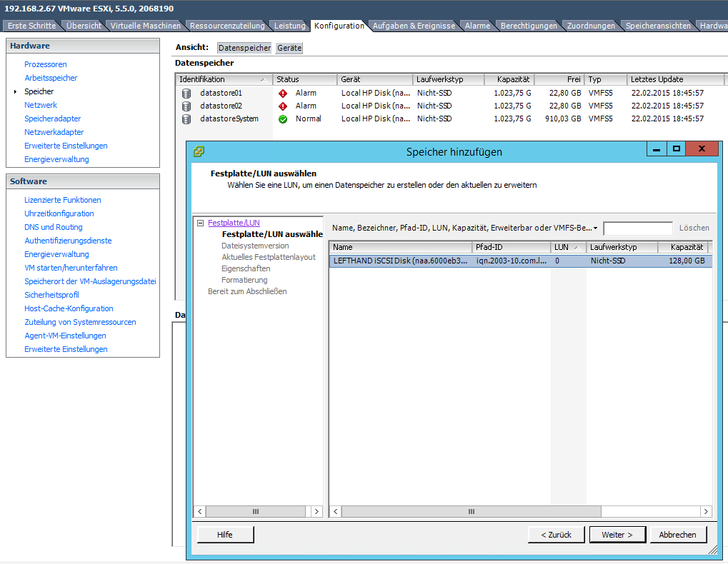Select the Datenspeicher view button
This screenshot has height=564, width=728.
tap(244, 48)
